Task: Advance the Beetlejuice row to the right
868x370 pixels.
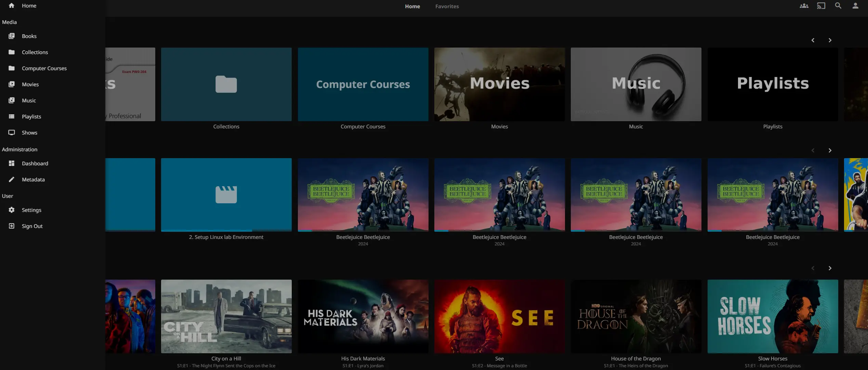Action: [830, 150]
